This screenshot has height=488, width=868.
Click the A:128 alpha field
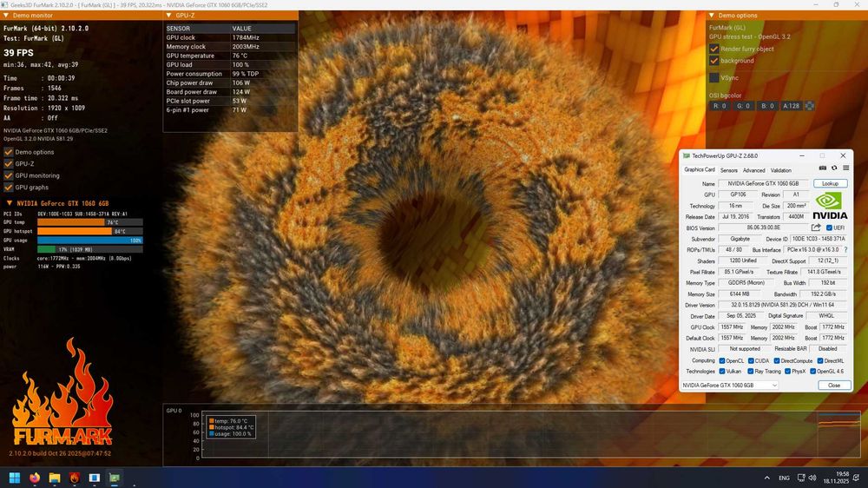coord(791,106)
